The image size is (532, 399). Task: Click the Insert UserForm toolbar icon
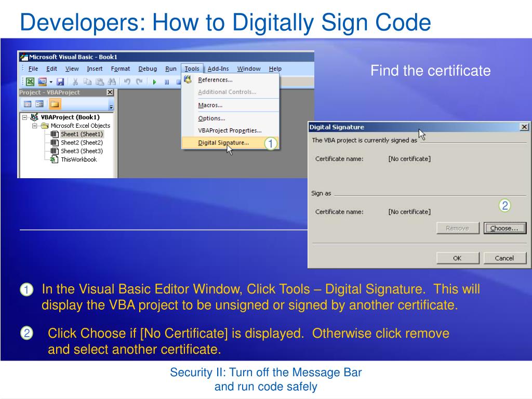42,82
